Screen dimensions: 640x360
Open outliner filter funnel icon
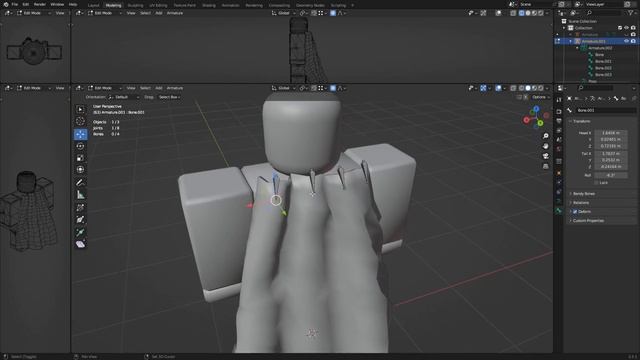click(x=631, y=13)
